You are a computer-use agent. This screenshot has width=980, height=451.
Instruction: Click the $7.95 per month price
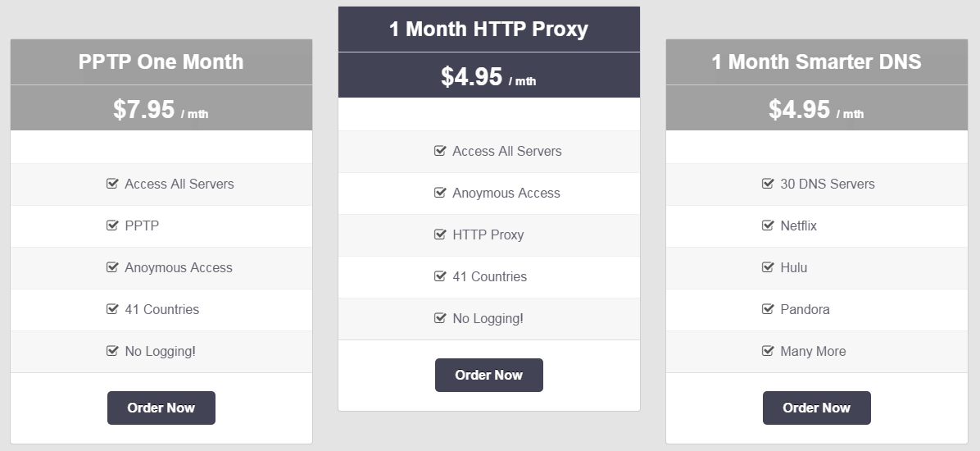[161, 109]
